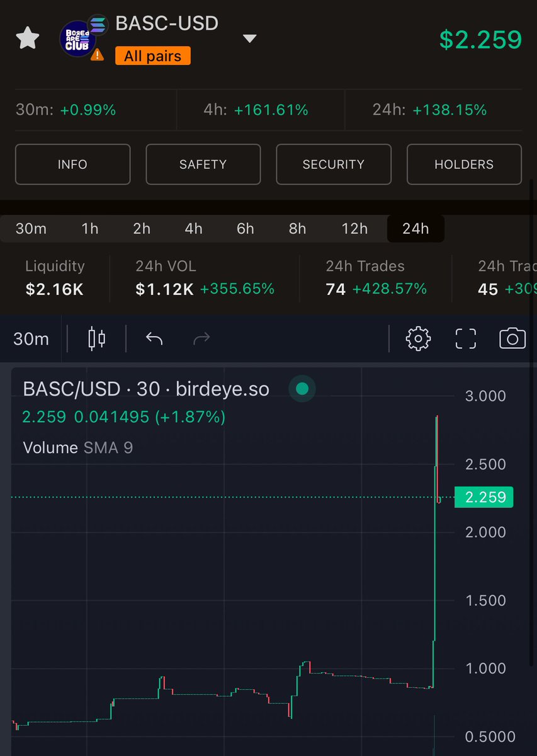Undo the last chart action

(154, 339)
